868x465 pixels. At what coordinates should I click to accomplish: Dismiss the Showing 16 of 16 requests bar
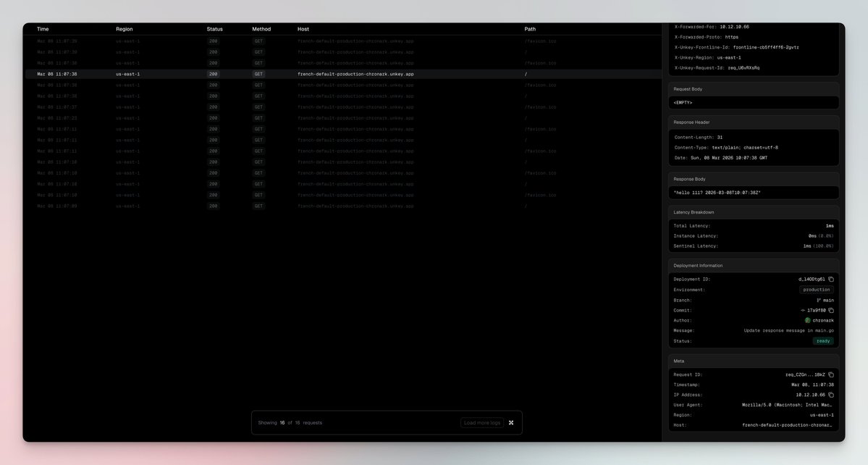click(511, 423)
